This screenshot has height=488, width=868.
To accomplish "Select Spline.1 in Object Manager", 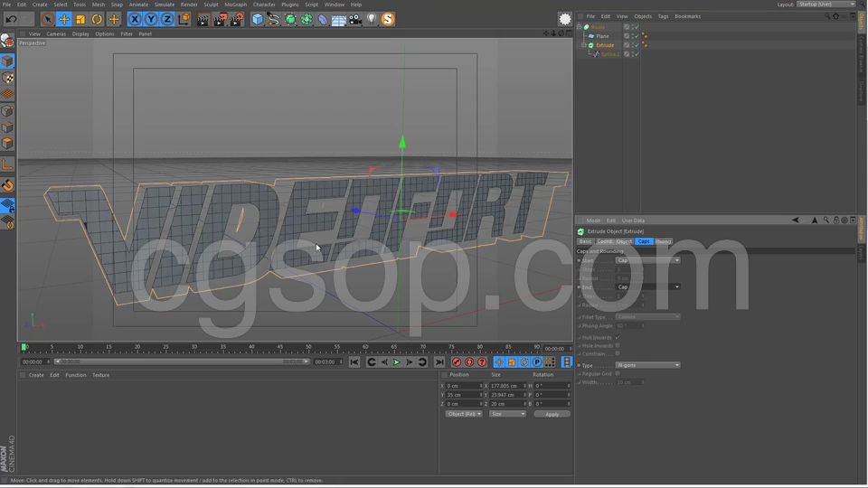I will [609, 54].
